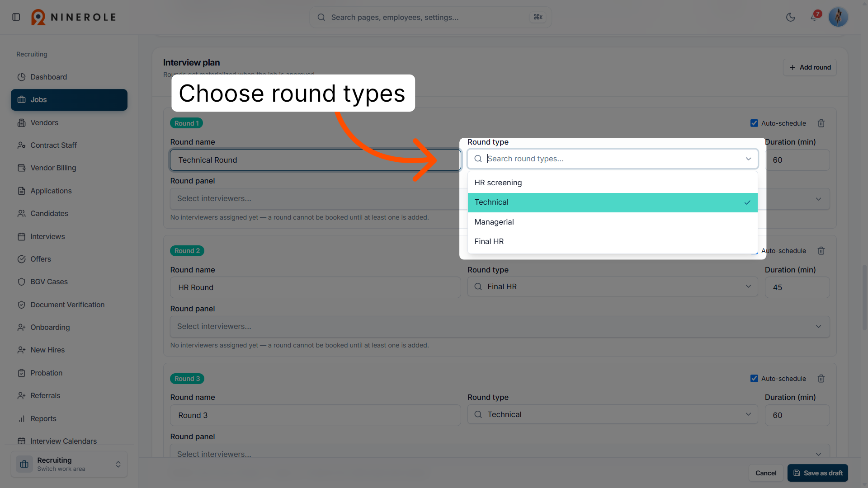868x488 pixels.
Task: Open New Hires in sidebar
Action: (x=69, y=350)
